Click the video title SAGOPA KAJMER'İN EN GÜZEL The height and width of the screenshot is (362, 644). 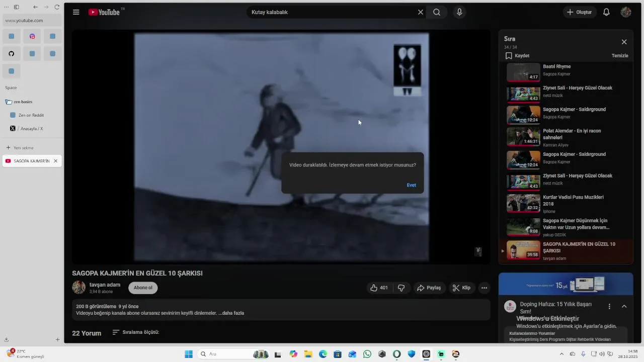[x=137, y=273]
